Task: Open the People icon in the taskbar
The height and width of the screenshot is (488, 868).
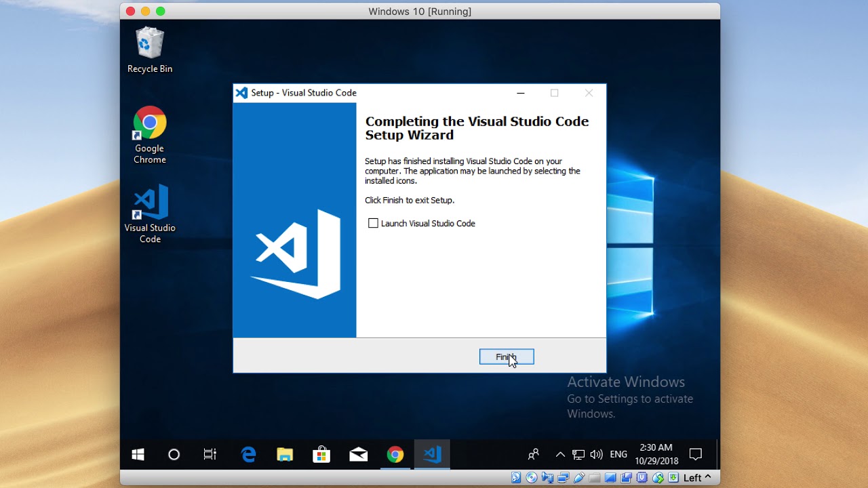Action: tap(534, 455)
